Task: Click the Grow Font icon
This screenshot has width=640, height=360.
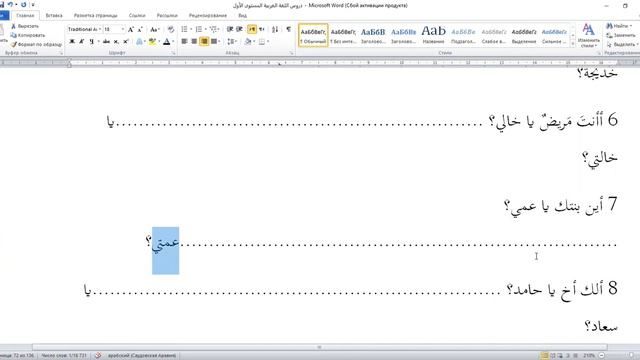Action: click(131, 29)
